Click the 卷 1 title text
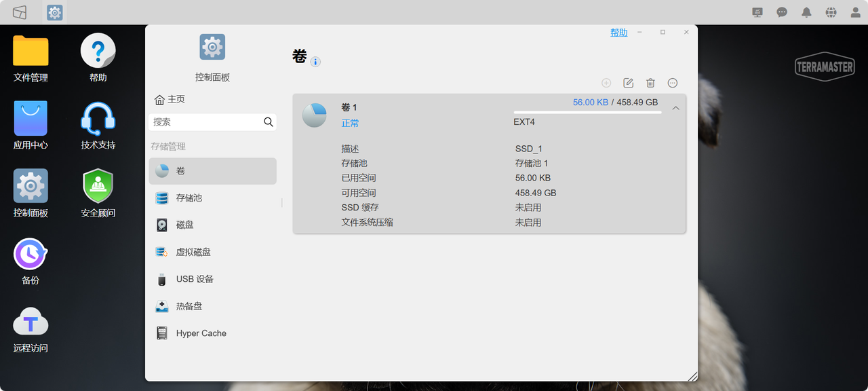Image resolution: width=868 pixels, height=391 pixels. coord(349,107)
